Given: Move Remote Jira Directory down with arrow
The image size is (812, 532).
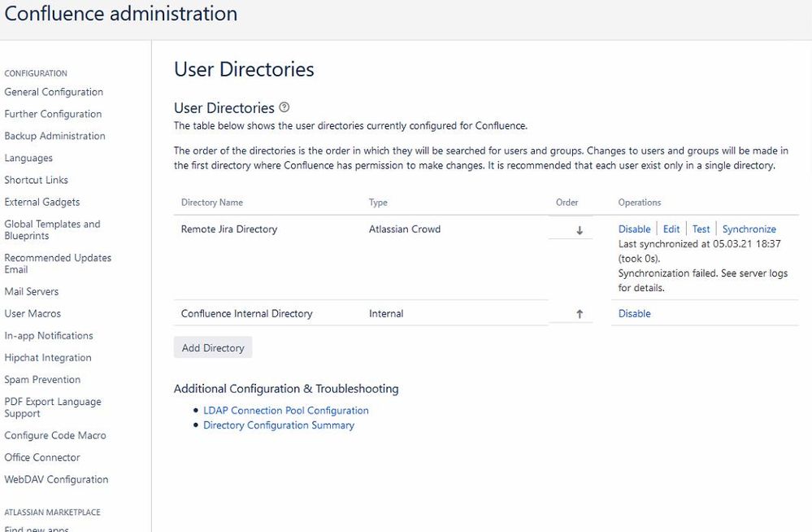Looking at the screenshot, I should [x=580, y=230].
